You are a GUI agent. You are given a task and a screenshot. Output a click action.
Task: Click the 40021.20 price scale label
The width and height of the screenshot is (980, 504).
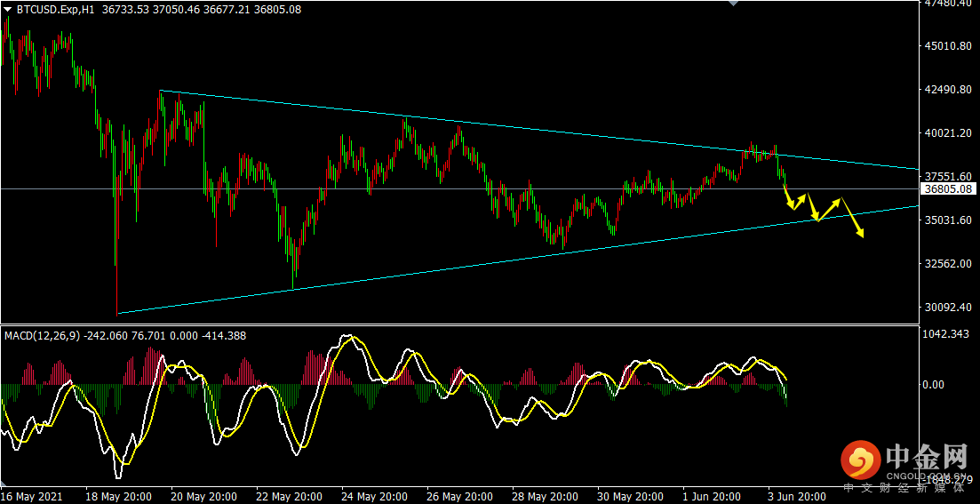(x=950, y=132)
